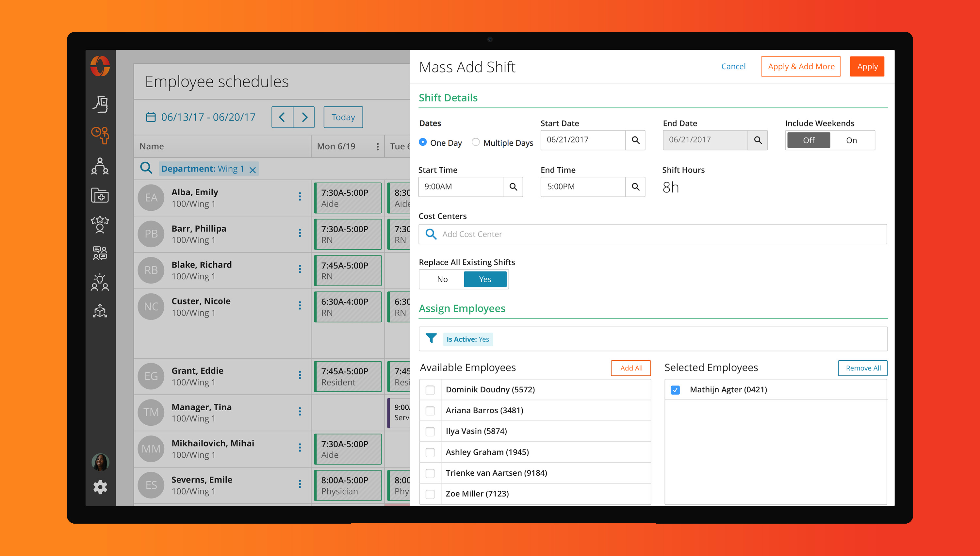
Task: Turn Include Weekends On
Action: point(851,140)
